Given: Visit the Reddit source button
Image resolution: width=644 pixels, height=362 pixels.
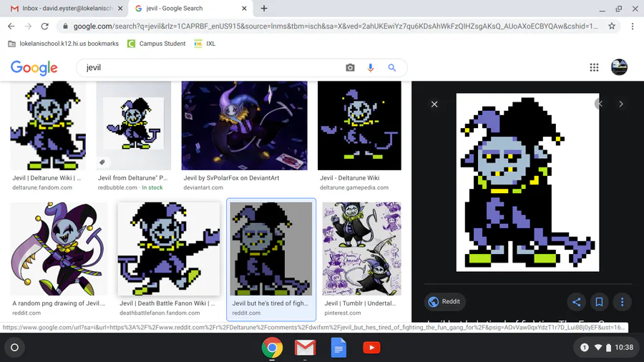Looking at the screenshot, I should pos(445,302).
